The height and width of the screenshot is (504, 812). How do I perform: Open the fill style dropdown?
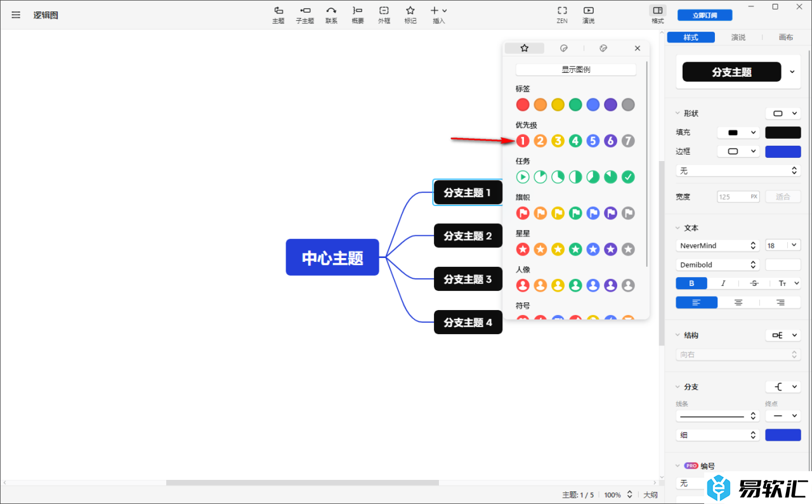click(738, 132)
